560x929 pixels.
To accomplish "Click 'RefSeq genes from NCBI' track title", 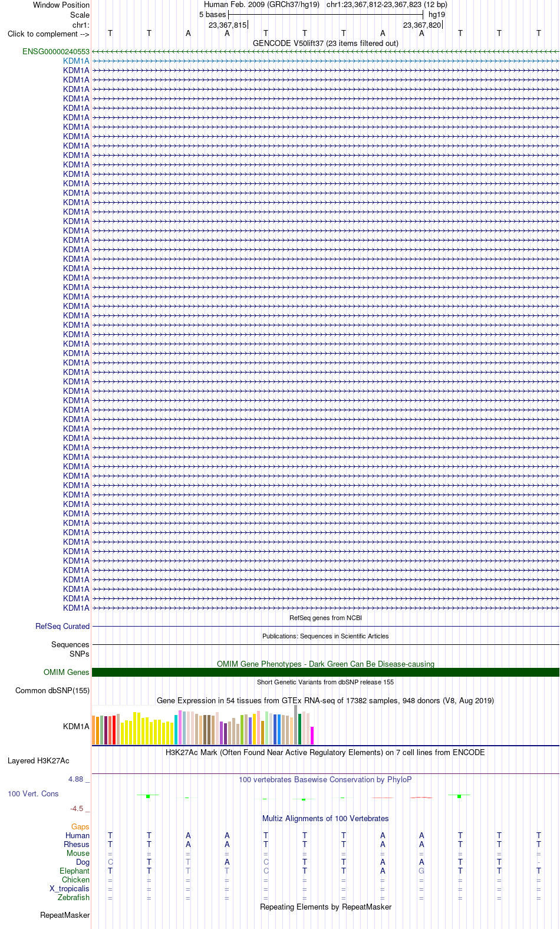I will [325, 618].
